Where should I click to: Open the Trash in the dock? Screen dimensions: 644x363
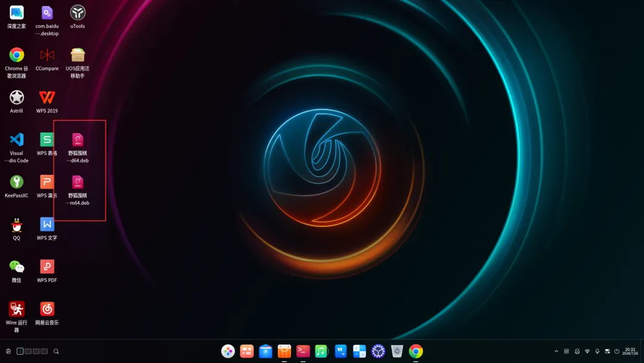(x=397, y=351)
